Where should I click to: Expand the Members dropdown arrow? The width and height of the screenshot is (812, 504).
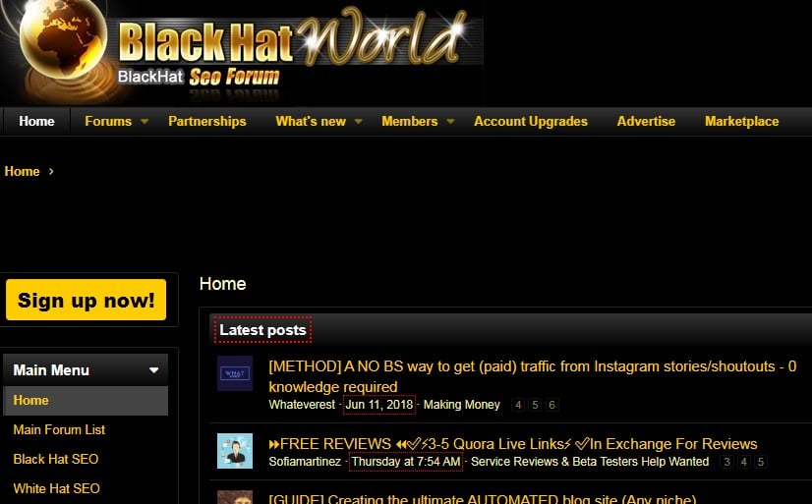click(x=450, y=122)
